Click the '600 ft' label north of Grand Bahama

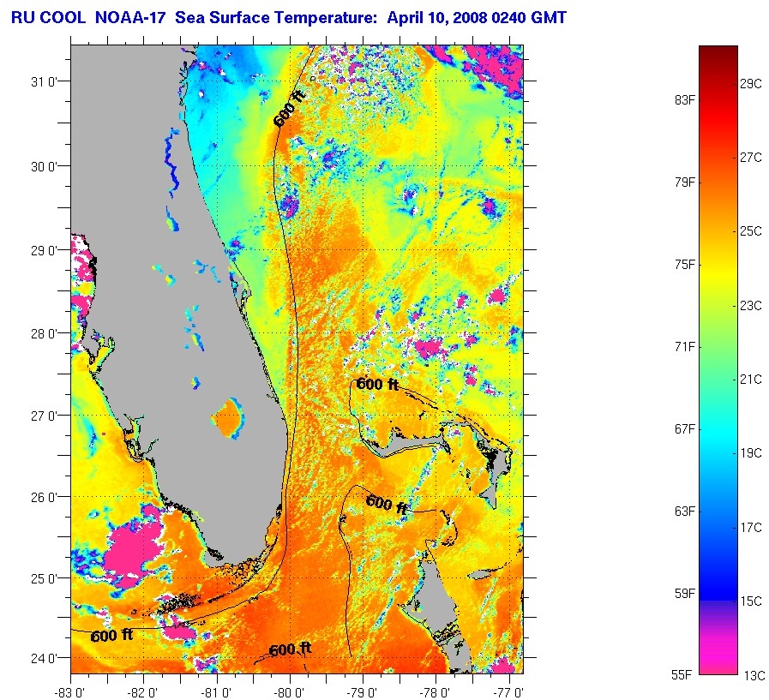(x=377, y=385)
